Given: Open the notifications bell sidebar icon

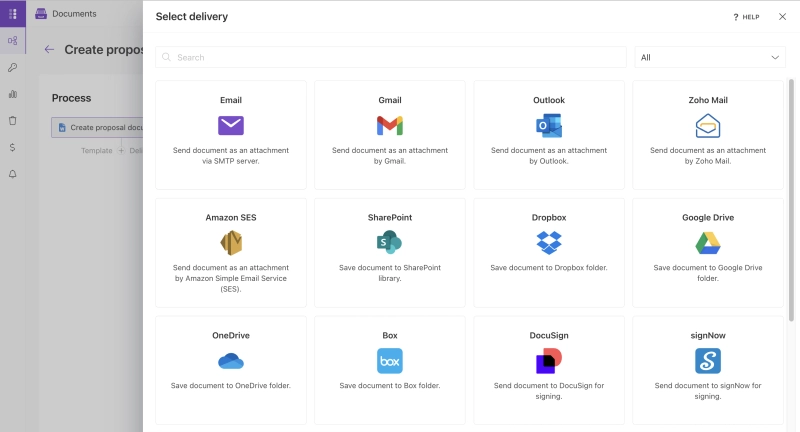Looking at the screenshot, I should (x=13, y=174).
